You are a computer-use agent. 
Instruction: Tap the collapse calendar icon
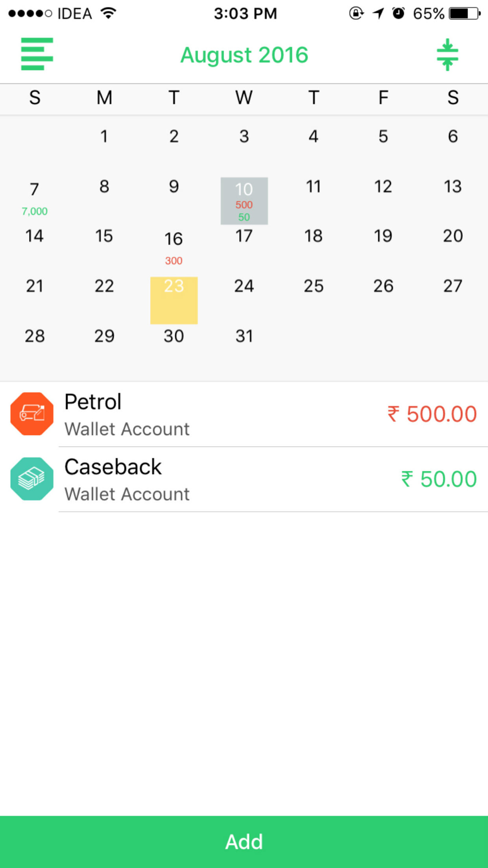[x=447, y=55]
